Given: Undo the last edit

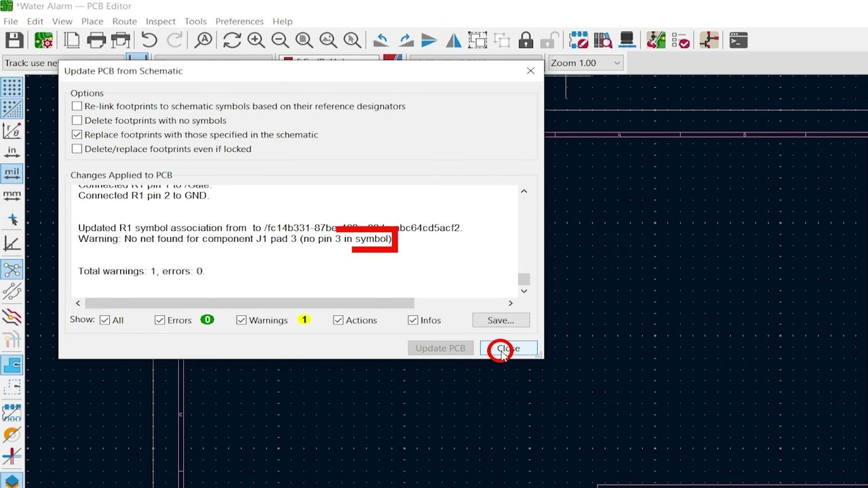Looking at the screenshot, I should [149, 41].
